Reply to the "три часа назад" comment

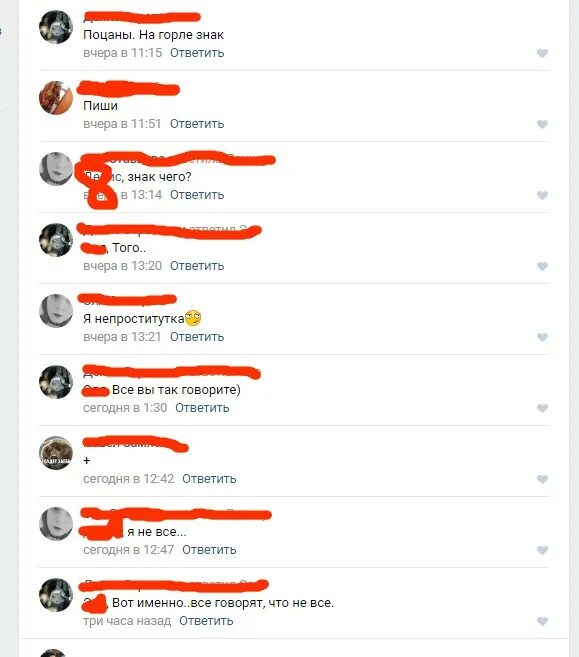pos(206,621)
